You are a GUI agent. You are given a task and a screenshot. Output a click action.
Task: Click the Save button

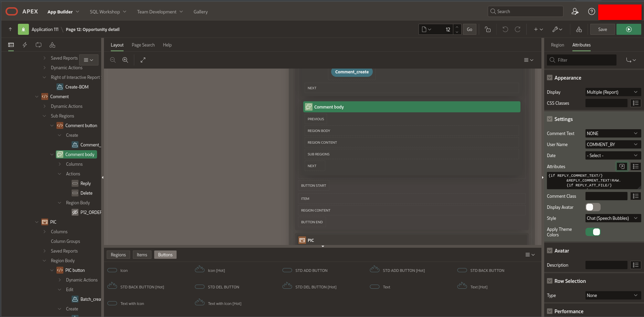tap(602, 29)
